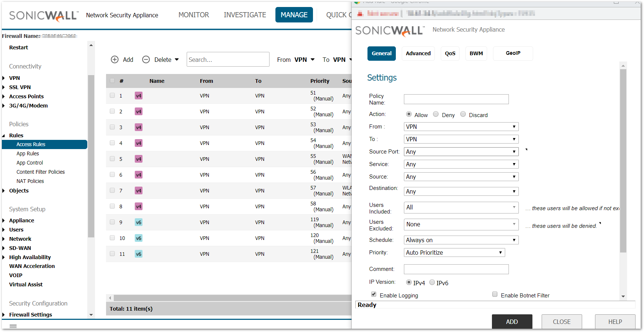This screenshot has height=332, width=644.
Task: Open the To zone dropdown in Settings
Action: point(461,139)
